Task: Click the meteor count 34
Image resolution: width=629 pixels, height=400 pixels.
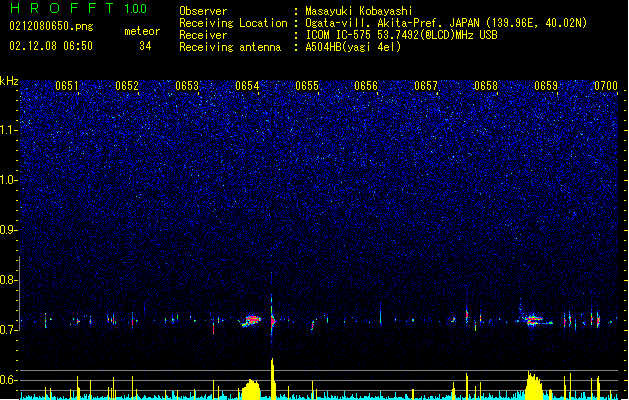Action: [145, 46]
